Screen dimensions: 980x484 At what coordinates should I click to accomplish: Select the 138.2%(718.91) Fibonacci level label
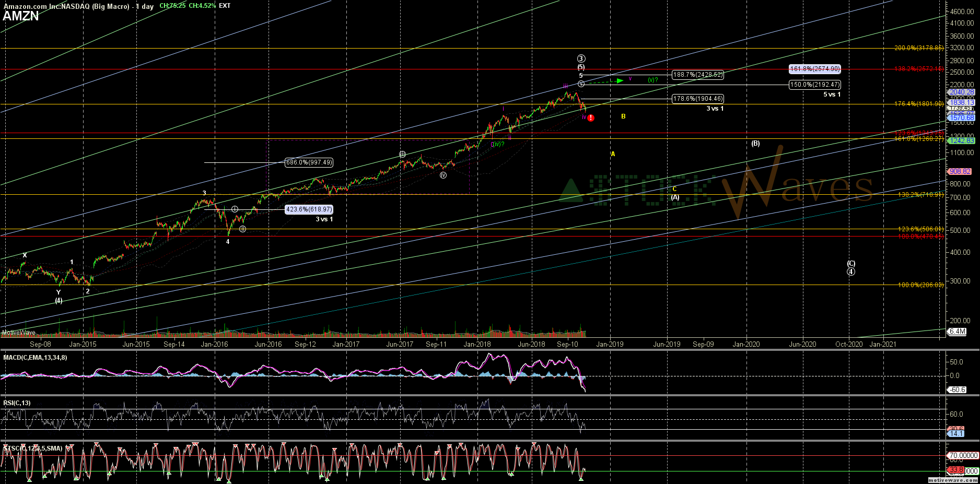[x=920, y=195]
